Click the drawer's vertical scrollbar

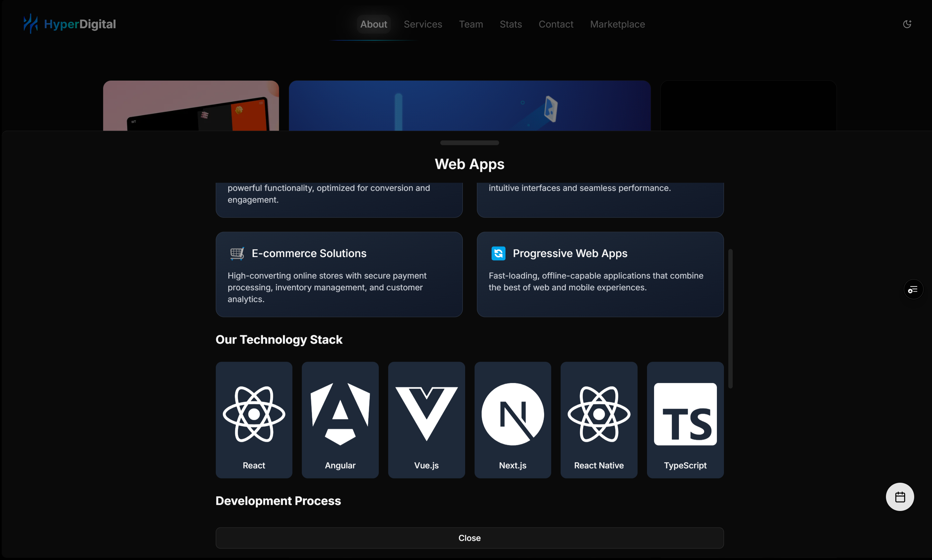point(730,318)
